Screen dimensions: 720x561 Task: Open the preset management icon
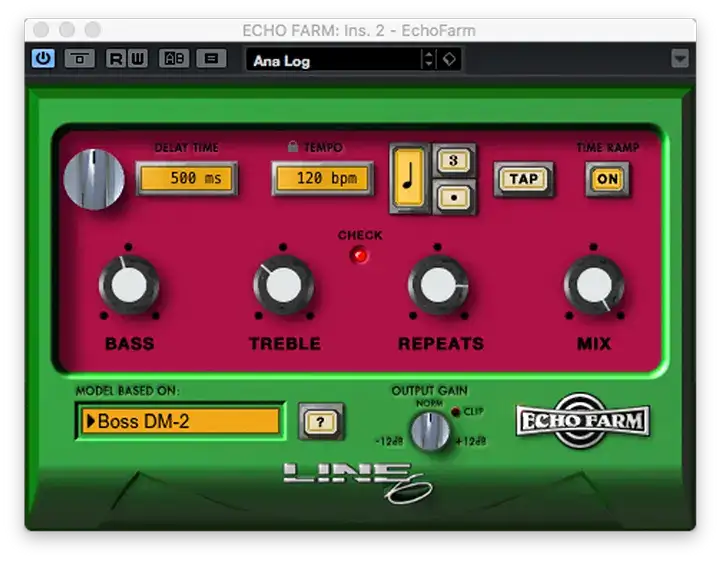pos(211,59)
